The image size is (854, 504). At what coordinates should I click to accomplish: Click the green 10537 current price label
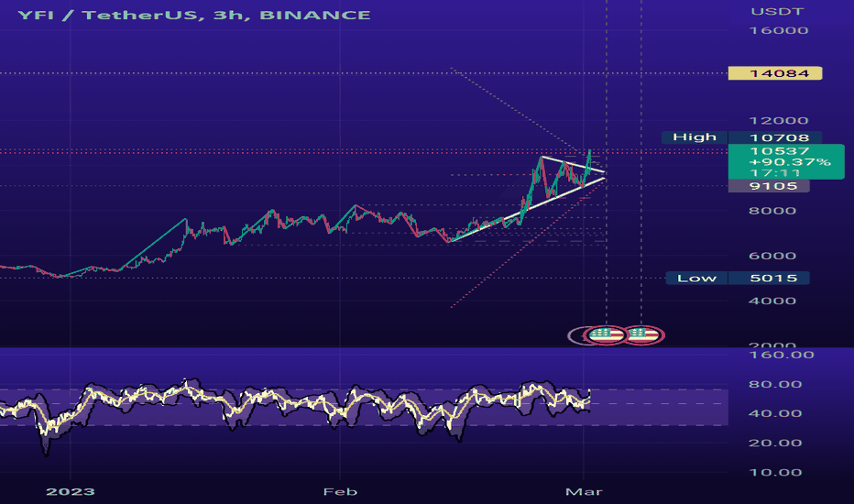(x=786, y=162)
